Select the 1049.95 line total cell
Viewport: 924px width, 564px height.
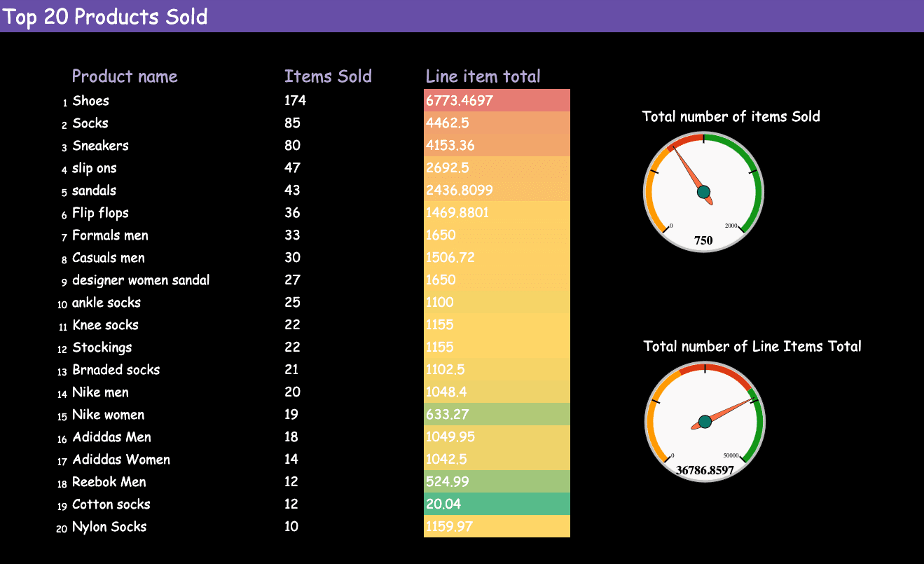(497, 437)
